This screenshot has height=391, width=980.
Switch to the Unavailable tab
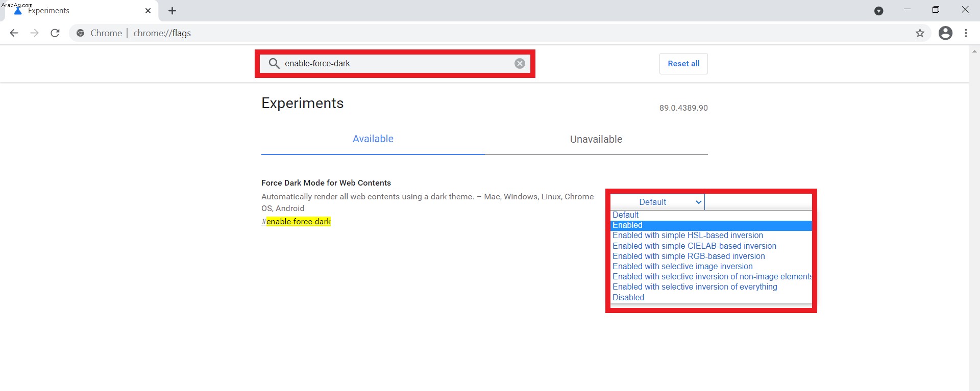point(596,139)
